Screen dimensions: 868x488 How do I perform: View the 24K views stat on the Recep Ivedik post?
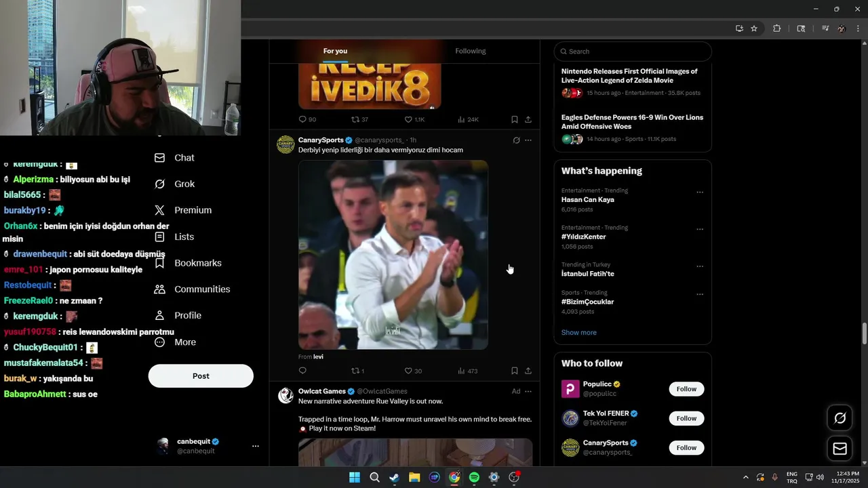pos(468,119)
